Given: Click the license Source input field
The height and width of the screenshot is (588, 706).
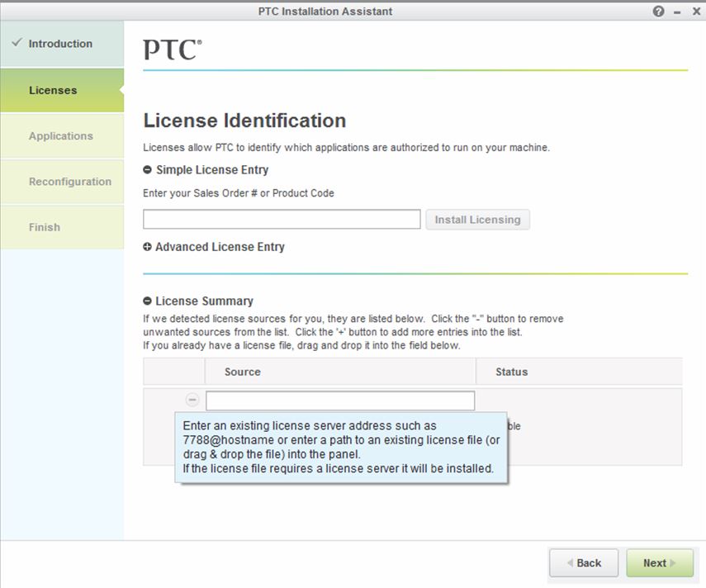Looking at the screenshot, I should 340,401.
